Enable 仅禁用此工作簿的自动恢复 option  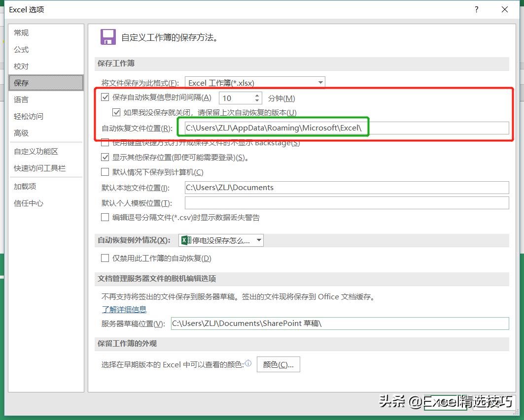point(105,258)
